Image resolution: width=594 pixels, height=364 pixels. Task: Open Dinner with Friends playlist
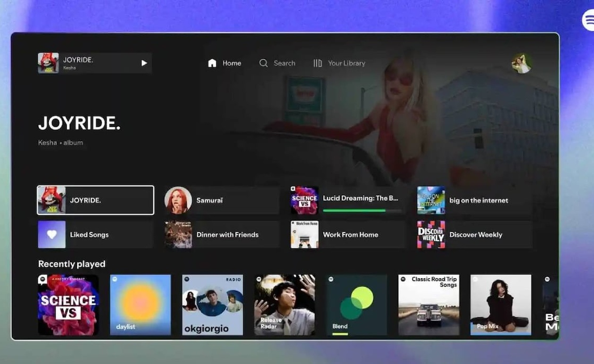point(221,234)
